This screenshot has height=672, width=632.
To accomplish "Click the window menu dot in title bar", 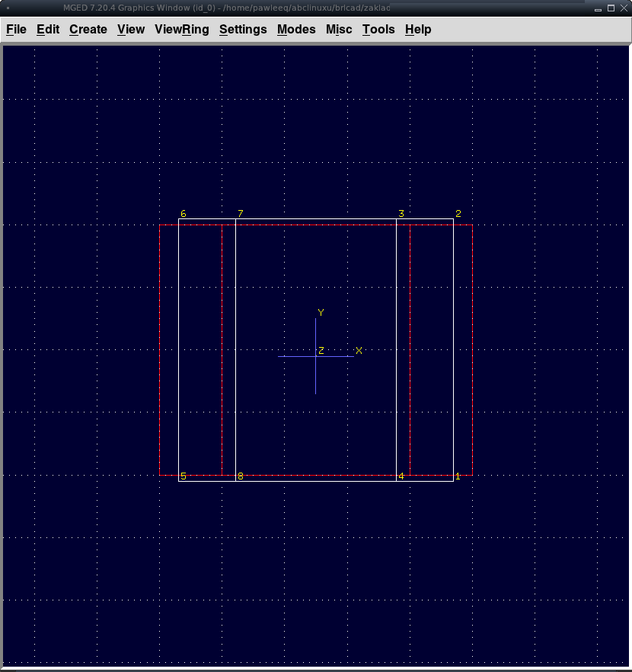I will 8,8.
